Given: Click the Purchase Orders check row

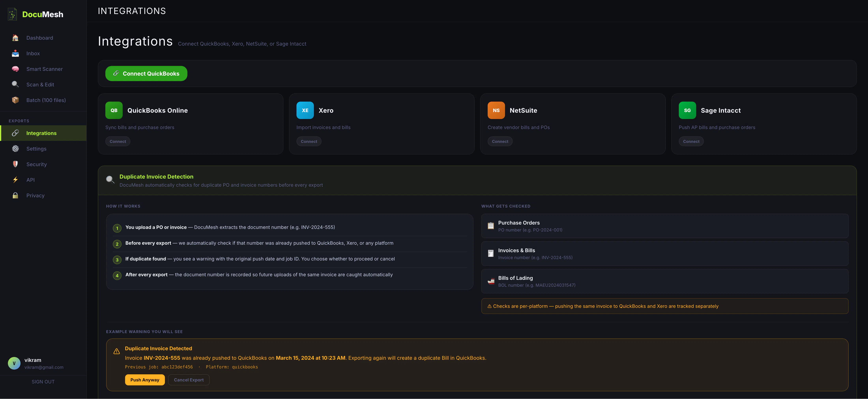Looking at the screenshot, I should [x=664, y=226].
